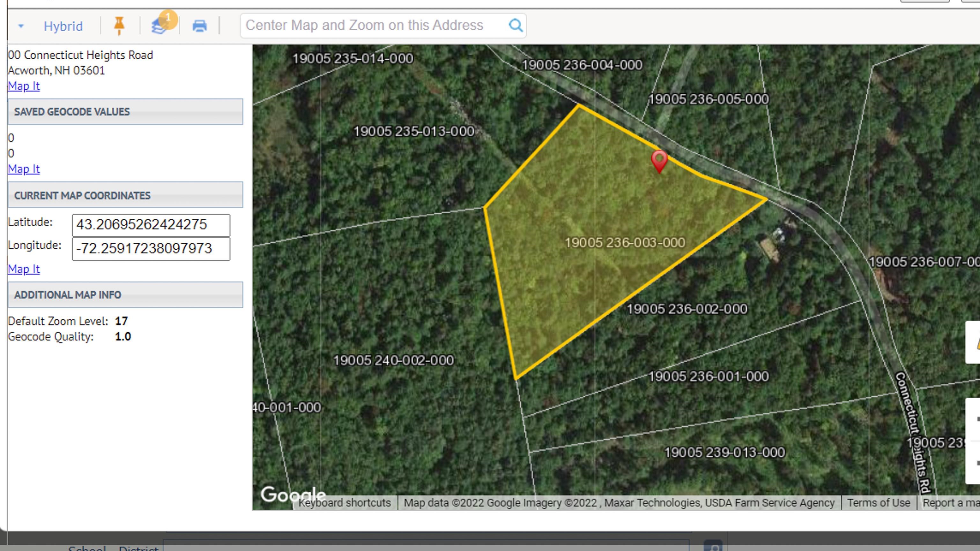
Task: Select parcel label 19005 236-004-000
Action: (x=582, y=65)
